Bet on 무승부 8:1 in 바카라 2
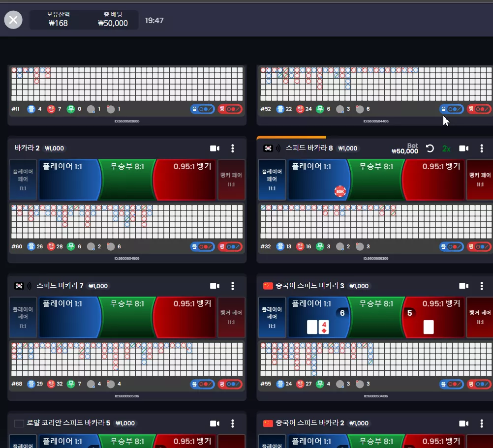This screenshot has width=493, height=448. click(x=127, y=179)
